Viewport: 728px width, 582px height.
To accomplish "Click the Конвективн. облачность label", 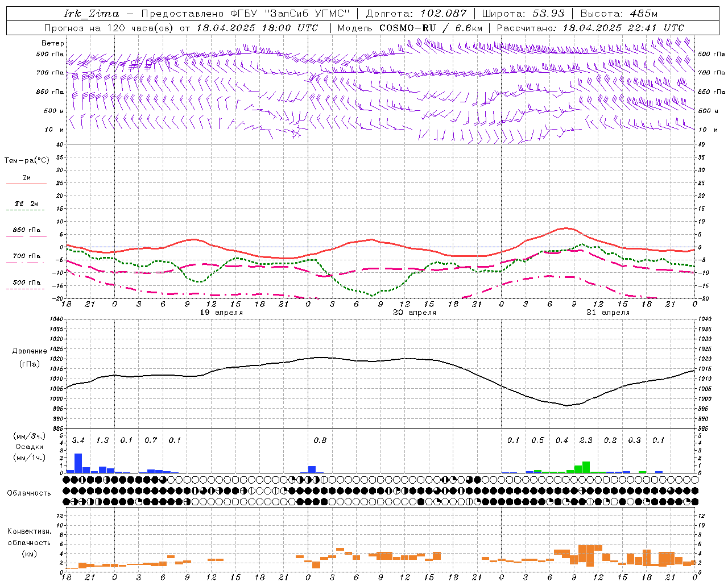I will click(29, 537).
